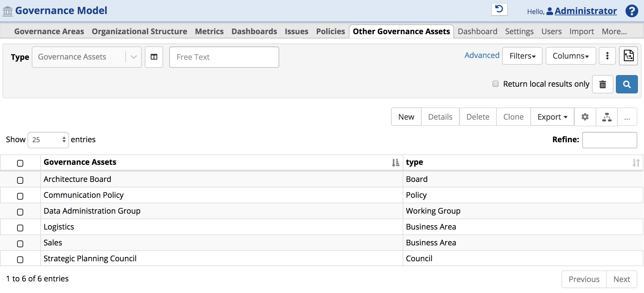Sort the table by the type column arrows
This screenshot has width=644, height=293.
pyautogui.click(x=636, y=162)
